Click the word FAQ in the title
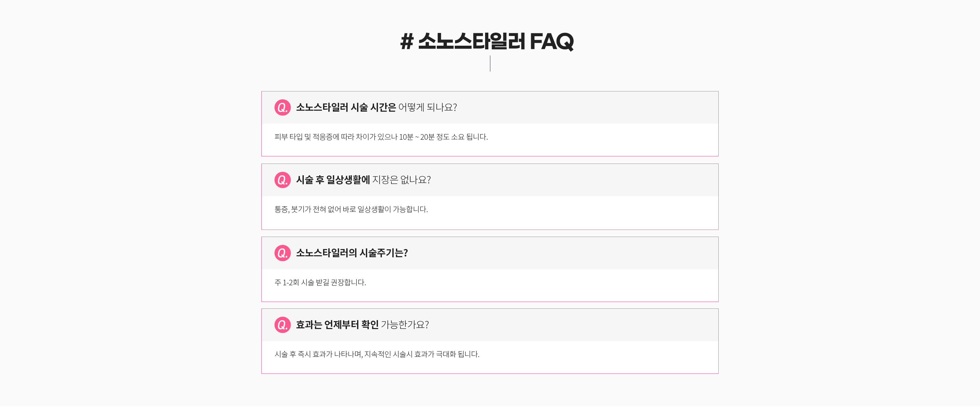Image resolution: width=980 pixels, height=407 pixels. [x=552, y=41]
